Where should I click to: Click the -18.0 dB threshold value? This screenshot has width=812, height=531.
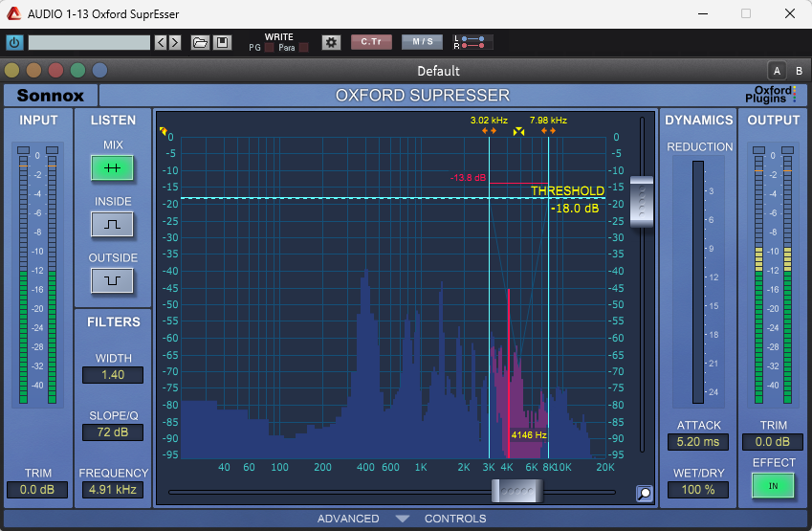[x=575, y=209]
